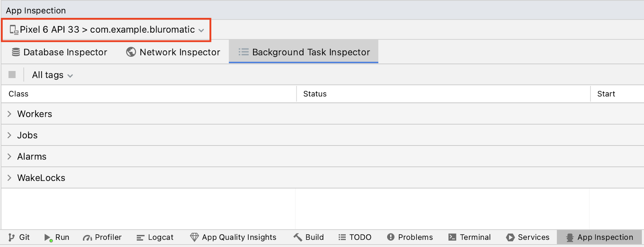Click the stop button in the toolbar
644x247 pixels.
12,75
